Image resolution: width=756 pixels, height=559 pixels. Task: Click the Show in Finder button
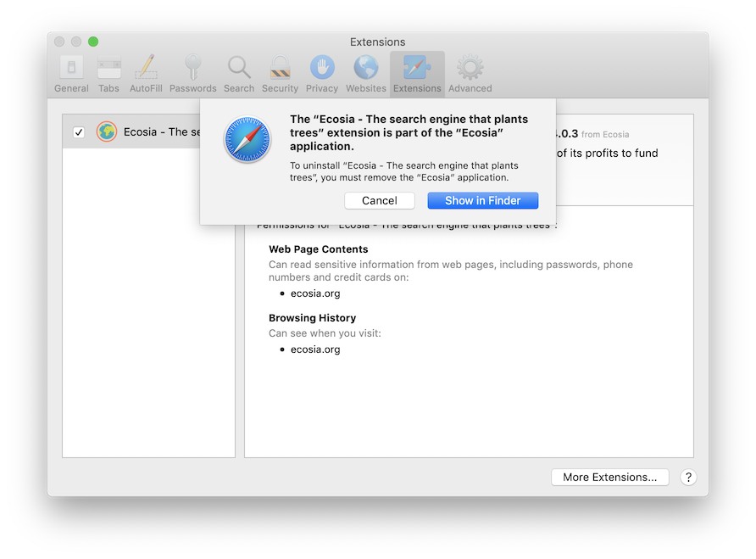pos(482,200)
